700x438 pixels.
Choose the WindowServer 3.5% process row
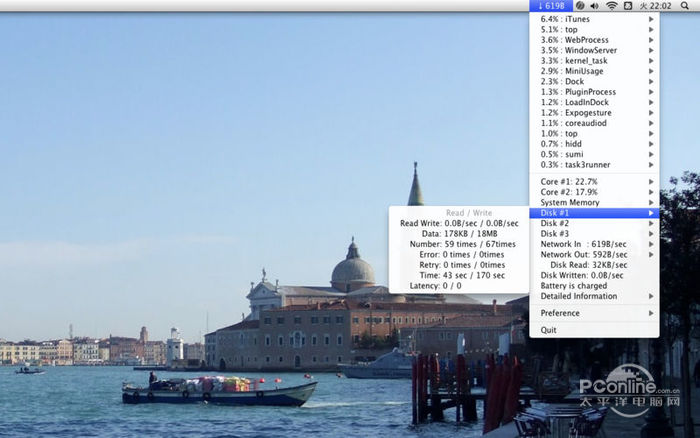point(594,50)
